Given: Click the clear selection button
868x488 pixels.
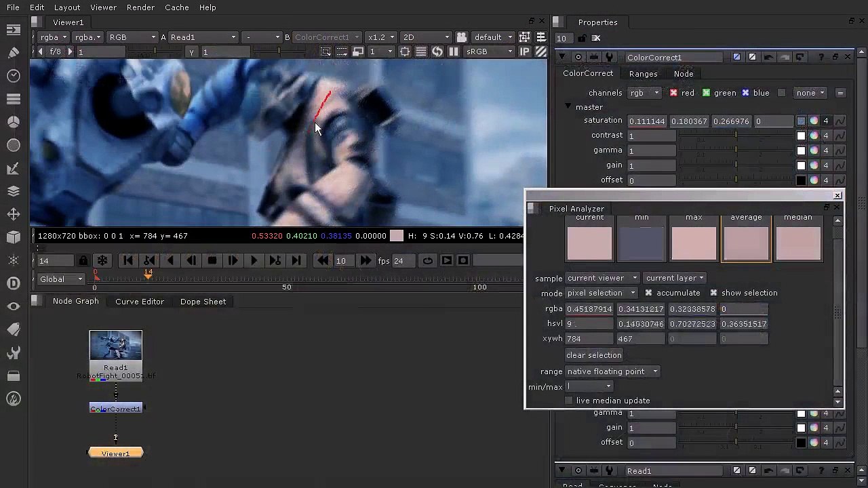Looking at the screenshot, I should coord(593,355).
